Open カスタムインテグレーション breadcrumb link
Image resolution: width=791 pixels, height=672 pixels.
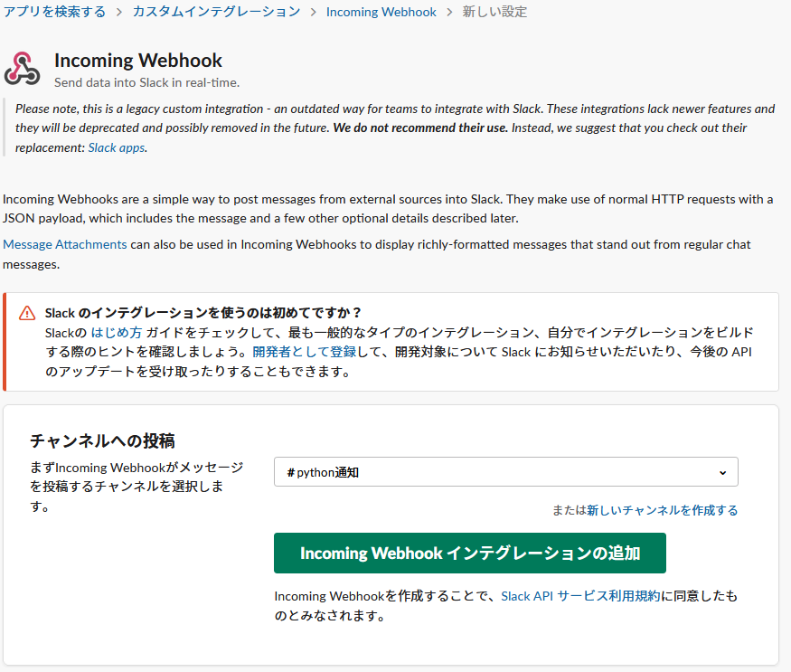tap(216, 12)
